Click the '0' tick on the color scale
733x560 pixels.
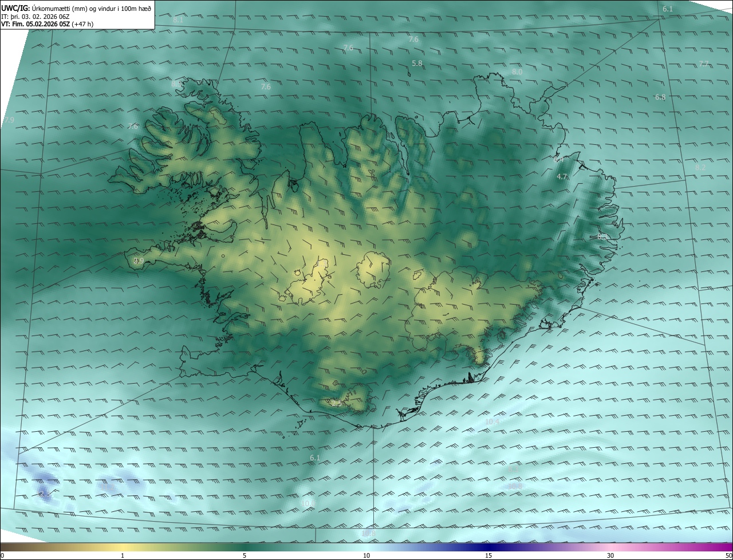[x=2, y=555]
